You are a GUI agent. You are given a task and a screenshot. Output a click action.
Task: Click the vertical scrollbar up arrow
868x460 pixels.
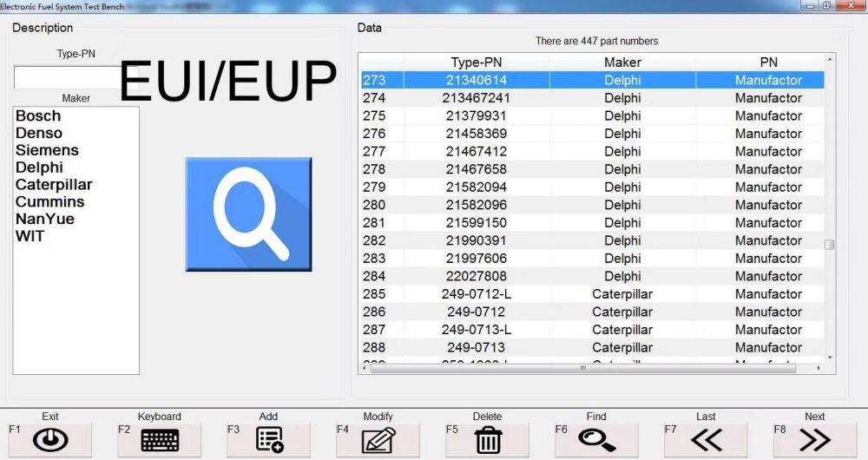coord(830,60)
